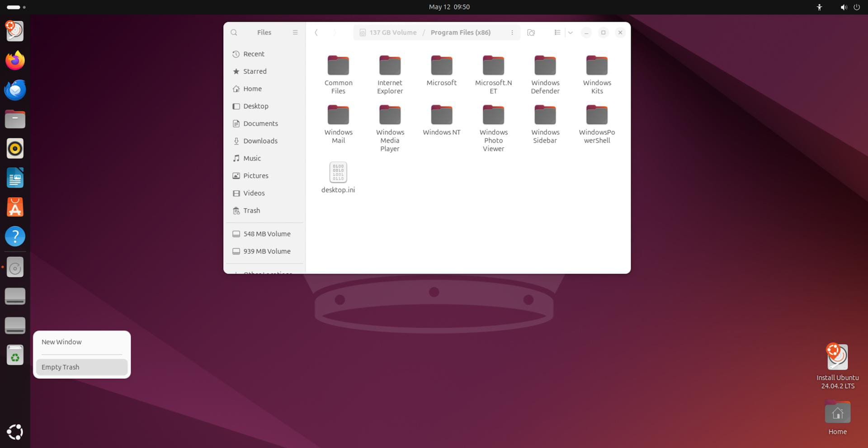Open Recent in sidebar

point(264,54)
